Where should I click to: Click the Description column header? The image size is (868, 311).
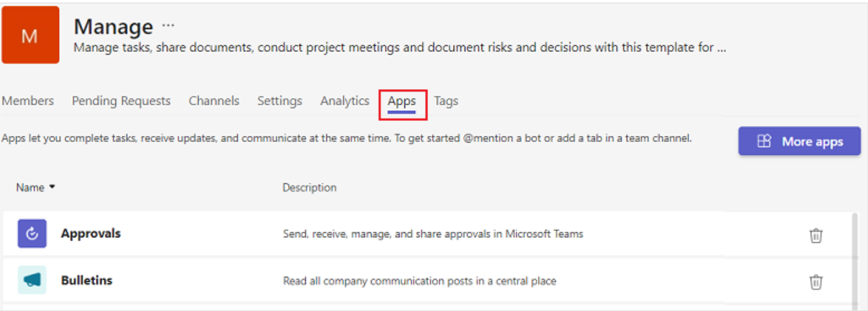coord(310,187)
